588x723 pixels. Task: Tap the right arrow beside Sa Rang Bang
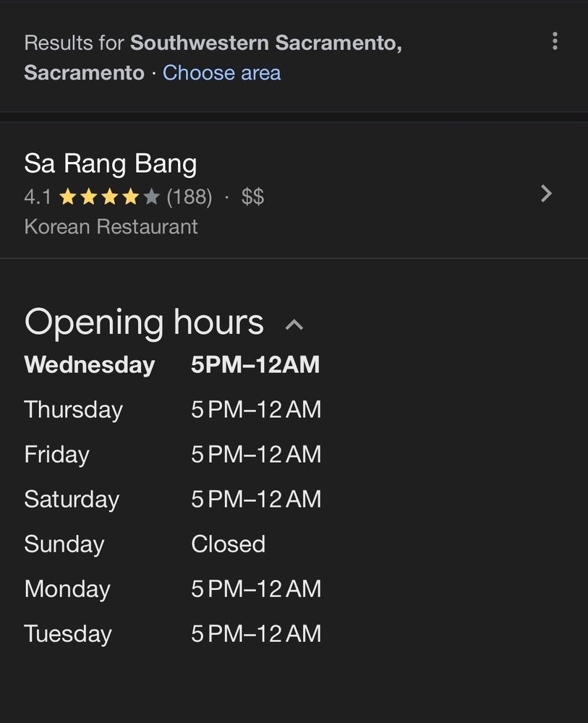546,194
